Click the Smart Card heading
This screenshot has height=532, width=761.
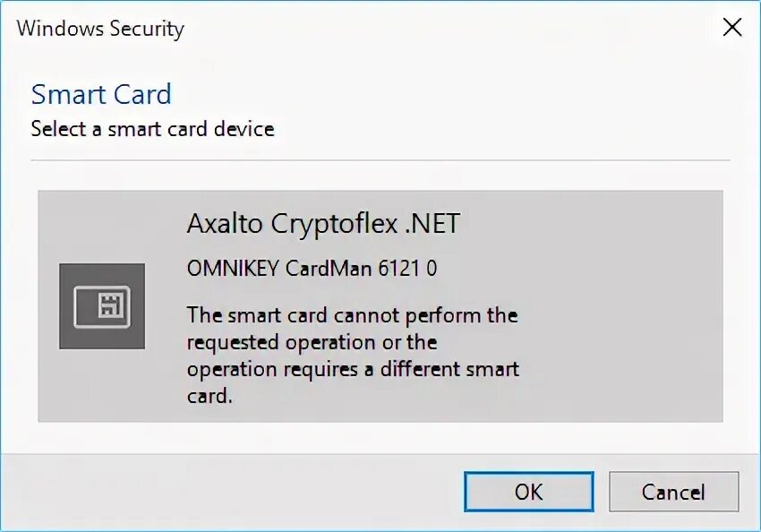(101, 94)
